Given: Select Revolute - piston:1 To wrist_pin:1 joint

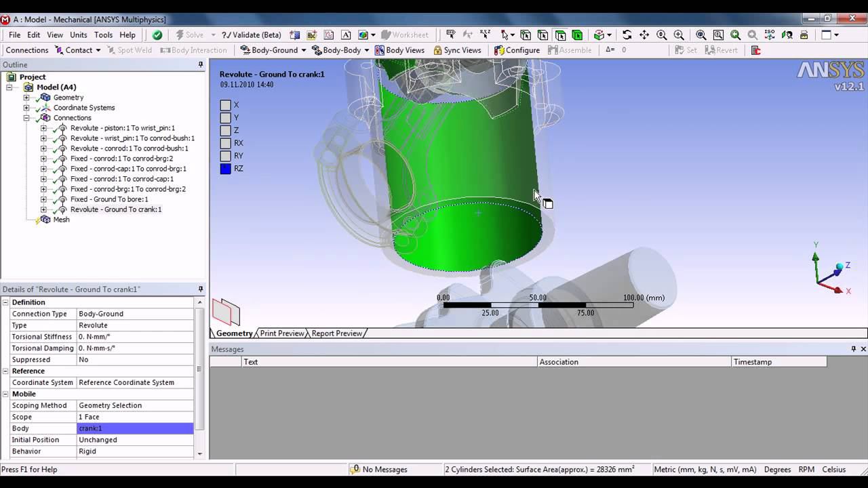Looking at the screenshot, I should (122, 128).
